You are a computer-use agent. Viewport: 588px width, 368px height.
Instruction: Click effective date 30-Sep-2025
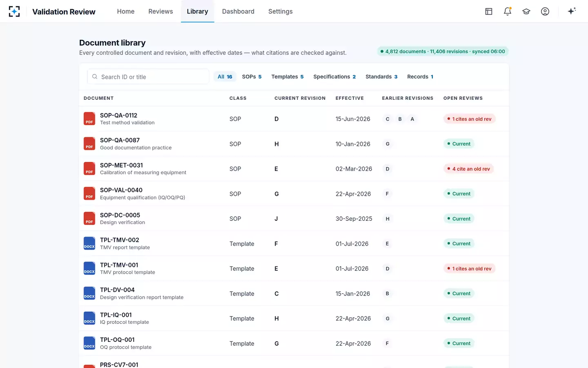click(x=354, y=219)
